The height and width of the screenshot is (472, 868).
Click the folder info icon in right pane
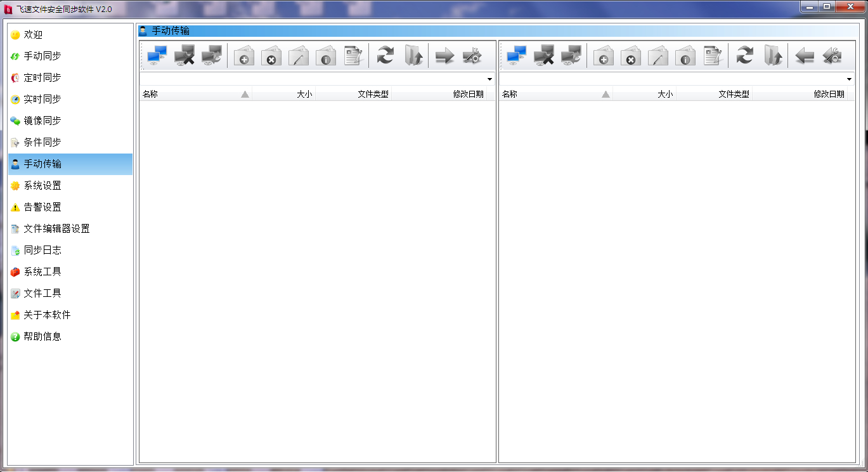[685, 56]
